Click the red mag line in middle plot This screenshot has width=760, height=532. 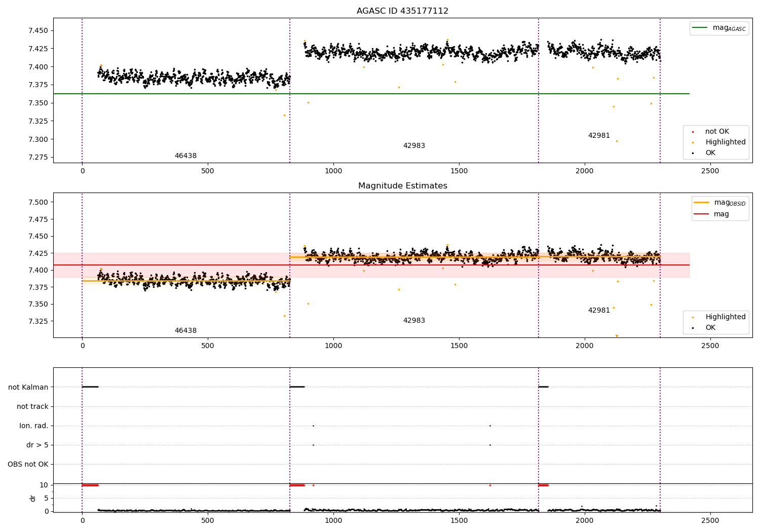[371, 265]
